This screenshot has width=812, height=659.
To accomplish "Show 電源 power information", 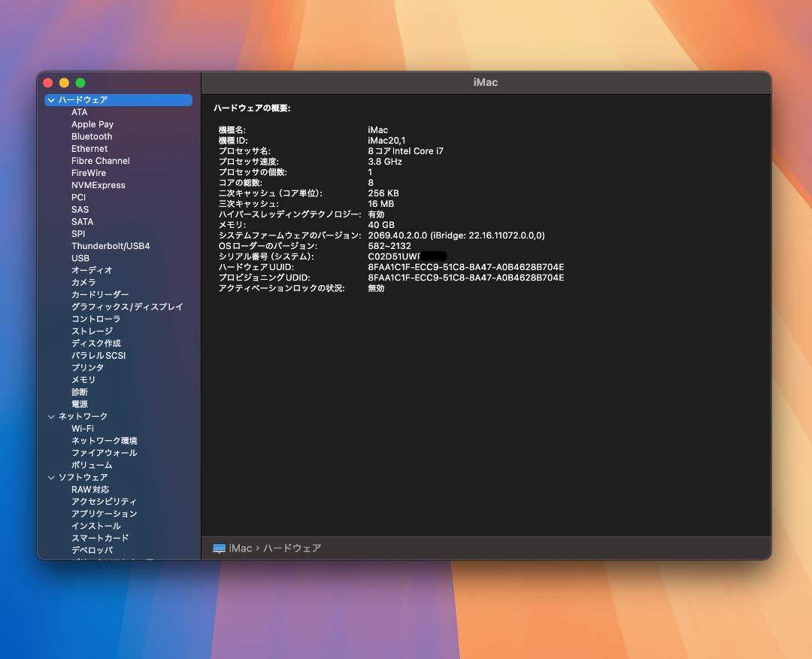I will [x=80, y=404].
